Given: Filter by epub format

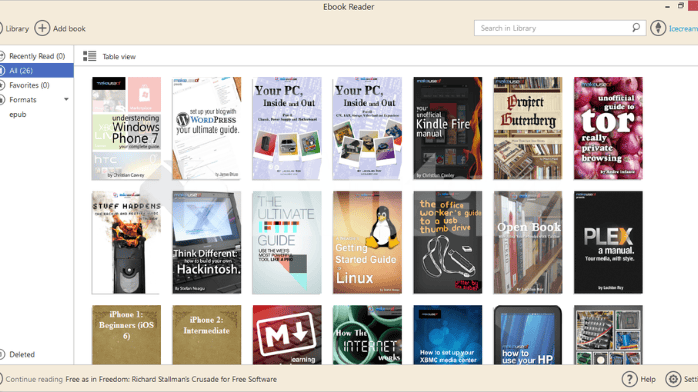Looking at the screenshot, I should [x=18, y=114].
